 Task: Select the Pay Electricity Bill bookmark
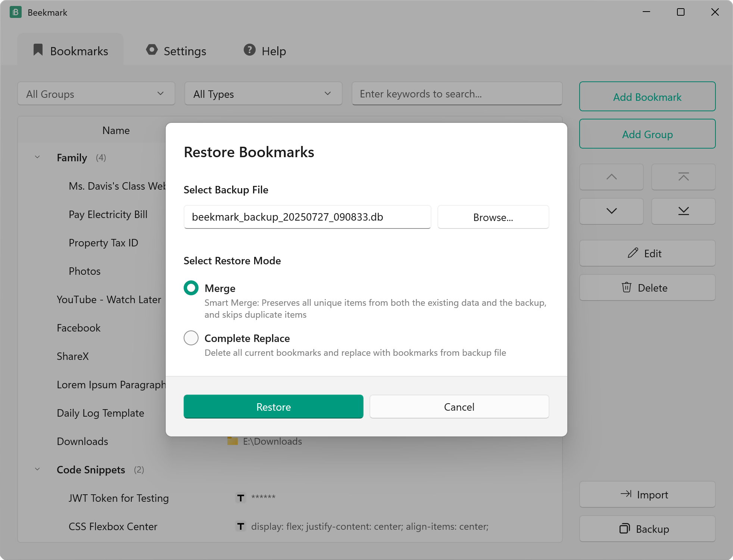point(108,214)
